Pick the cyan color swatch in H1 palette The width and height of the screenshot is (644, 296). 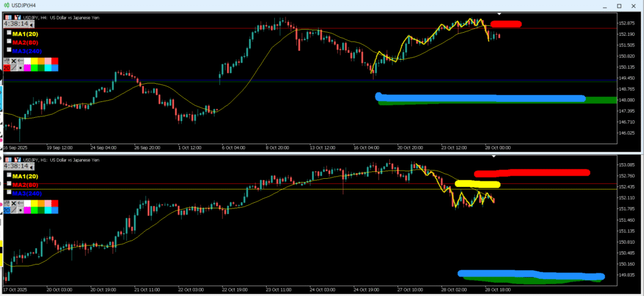pos(47,210)
